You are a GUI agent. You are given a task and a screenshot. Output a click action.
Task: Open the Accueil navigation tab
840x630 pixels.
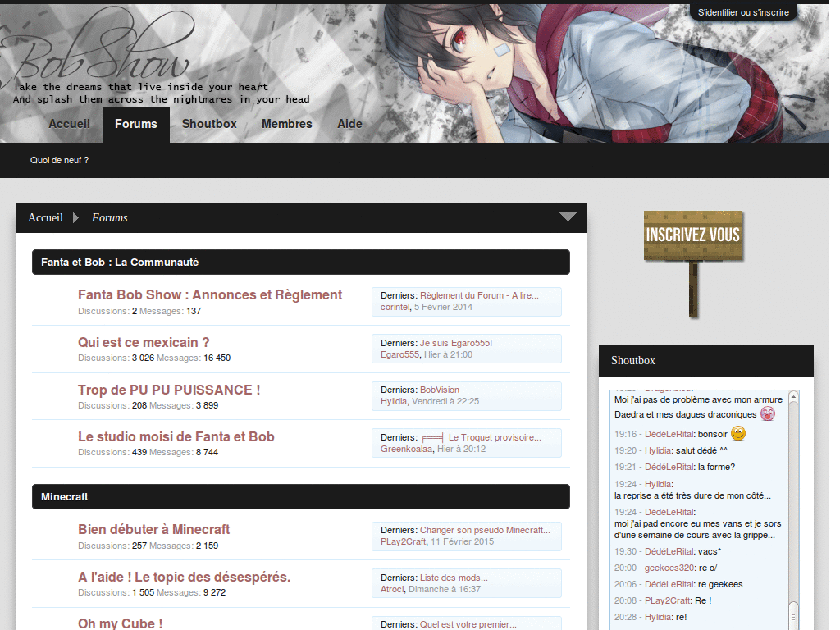point(69,124)
